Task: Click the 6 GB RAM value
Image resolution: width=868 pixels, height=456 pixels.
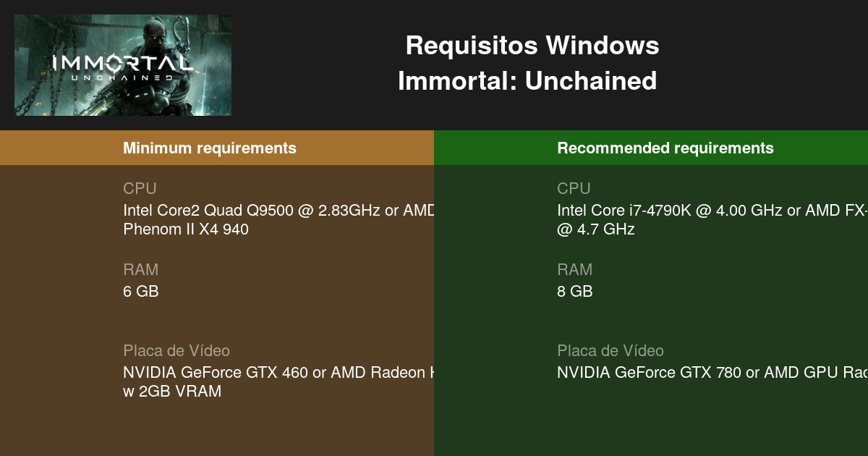Action: tap(141, 292)
